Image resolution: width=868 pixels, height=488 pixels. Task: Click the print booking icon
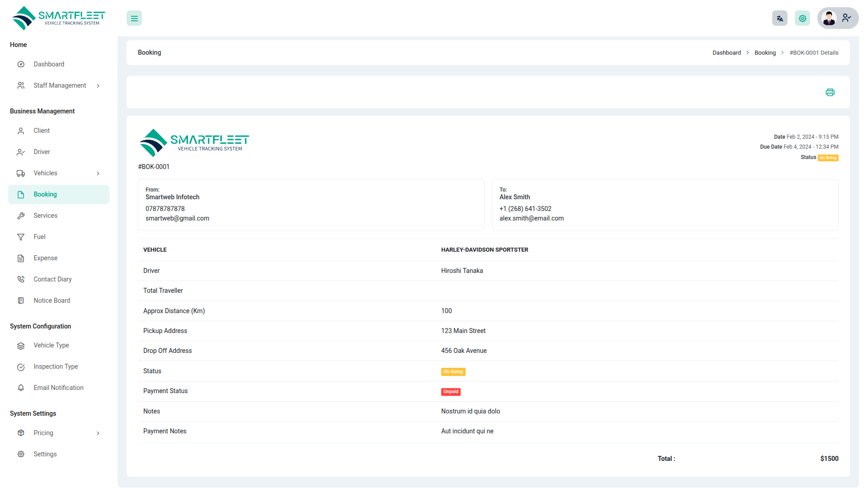830,92
